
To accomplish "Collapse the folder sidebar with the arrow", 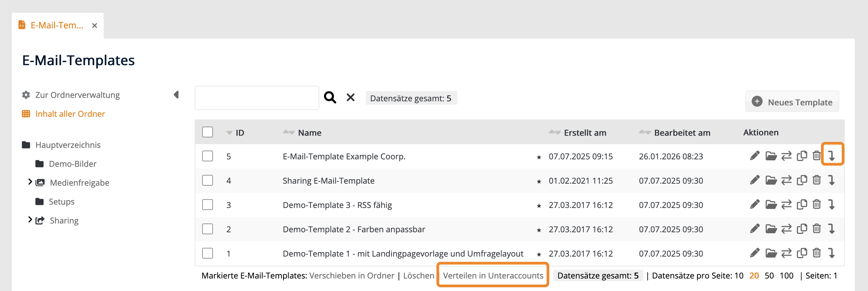I will coord(176,95).
